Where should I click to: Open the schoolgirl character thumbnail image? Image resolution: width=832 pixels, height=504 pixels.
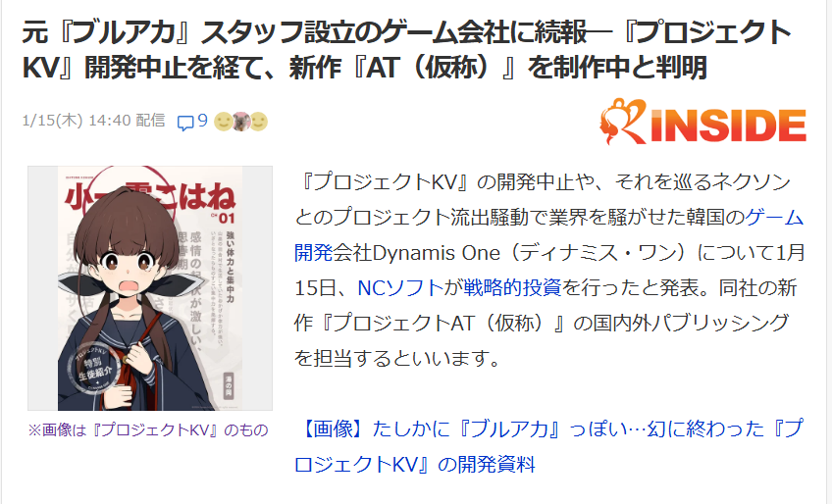[x=150, y=288]
